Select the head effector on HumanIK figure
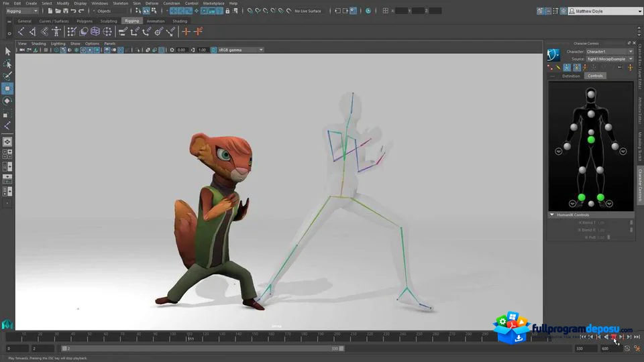 [590, 95]
